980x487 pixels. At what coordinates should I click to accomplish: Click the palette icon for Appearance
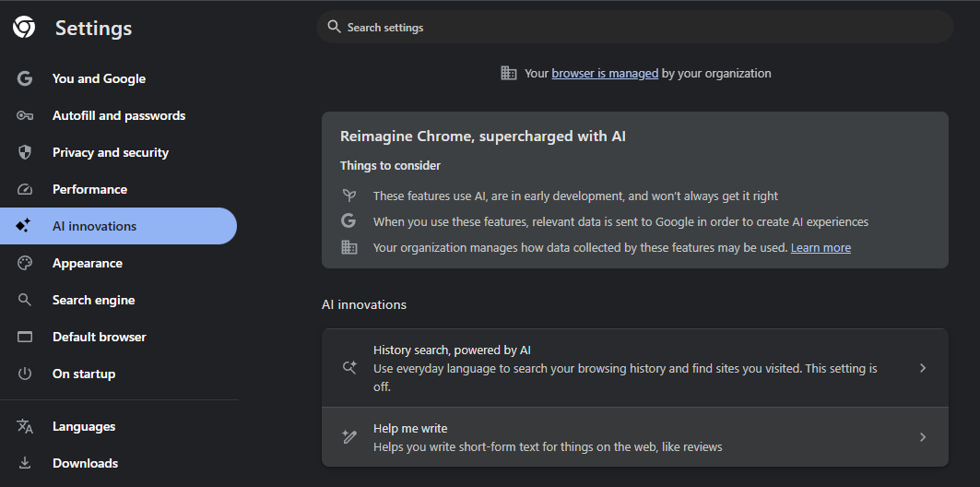pos(24,263)
